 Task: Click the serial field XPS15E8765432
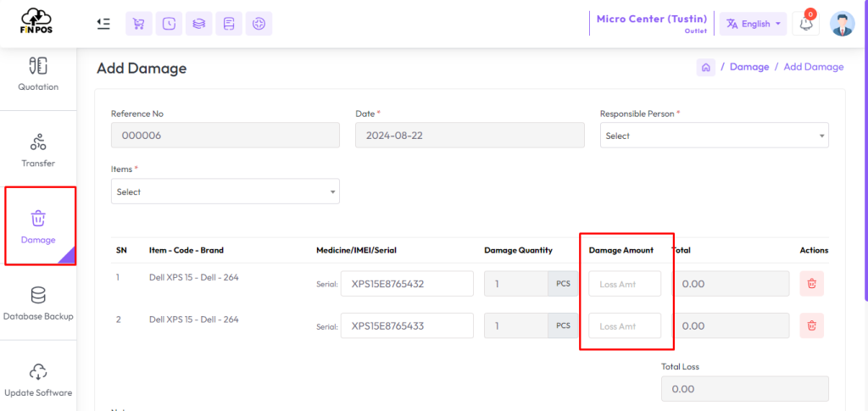(407, 284)
